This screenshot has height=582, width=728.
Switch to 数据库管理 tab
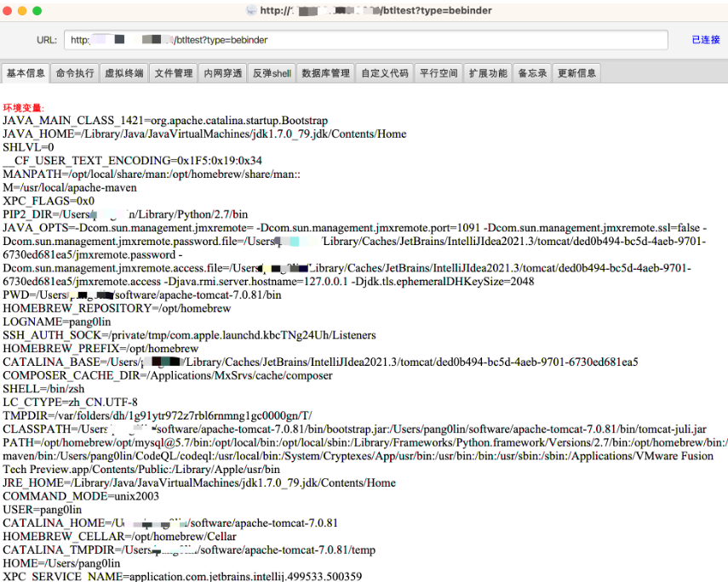tap(325, 73)
